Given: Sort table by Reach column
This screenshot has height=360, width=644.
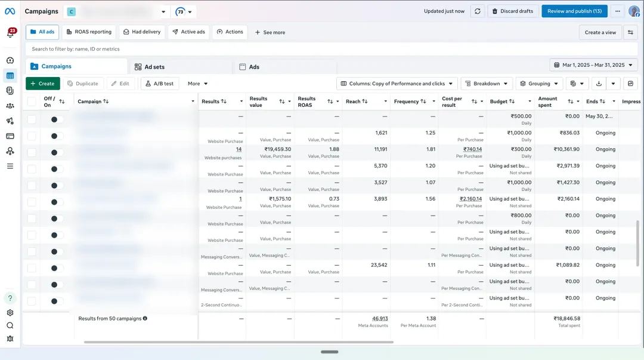Looking at the screenshot, I should point(365,101).
